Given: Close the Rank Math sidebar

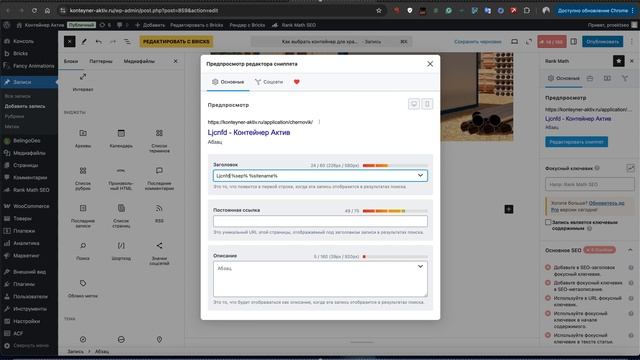Looking at the screenshot, I should point(632,61).
